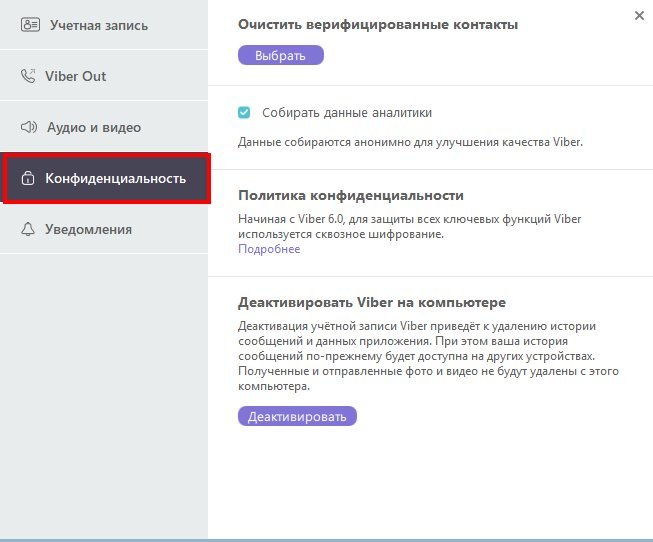Close the settings window with the X
653x542 pixels.
click(x=639, y=15)
